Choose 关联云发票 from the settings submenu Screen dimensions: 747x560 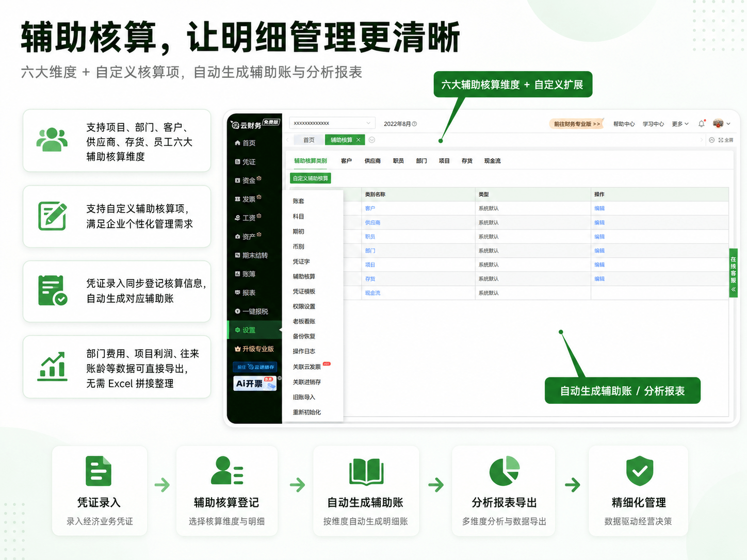307,367
